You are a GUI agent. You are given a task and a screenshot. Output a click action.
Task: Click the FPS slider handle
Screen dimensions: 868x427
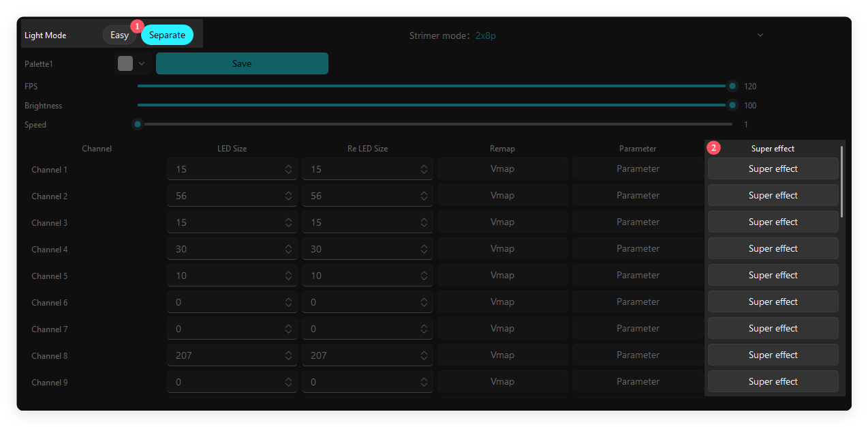[732, 86]
